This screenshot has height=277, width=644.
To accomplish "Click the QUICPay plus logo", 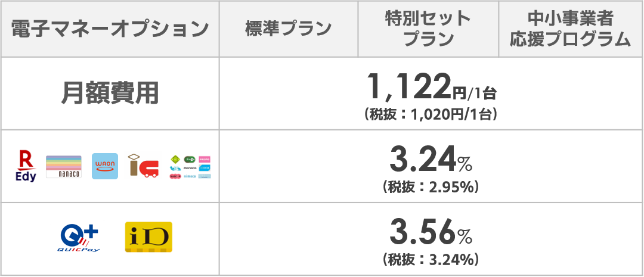I will coord(80,238).
